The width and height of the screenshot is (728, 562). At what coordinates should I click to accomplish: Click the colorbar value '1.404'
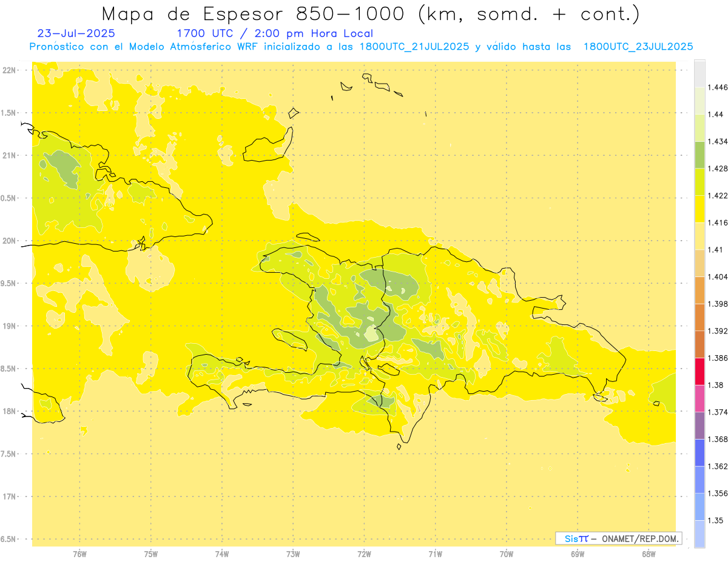pos(717,277)
